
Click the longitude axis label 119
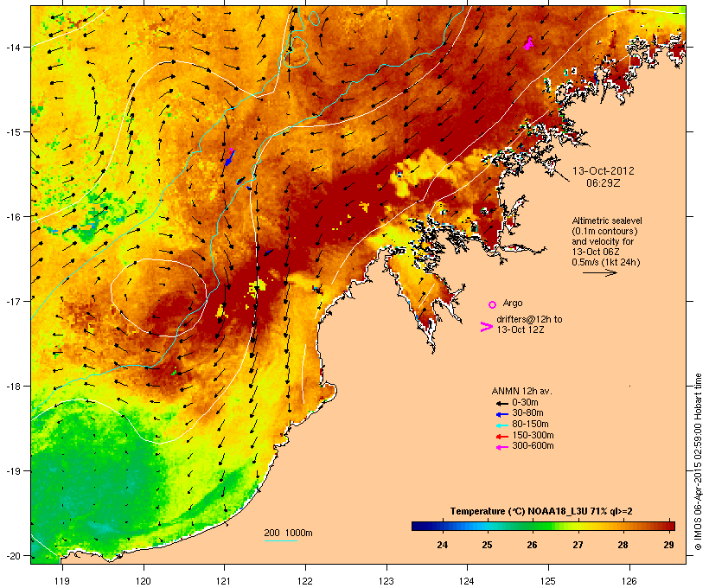coord(62,581)
